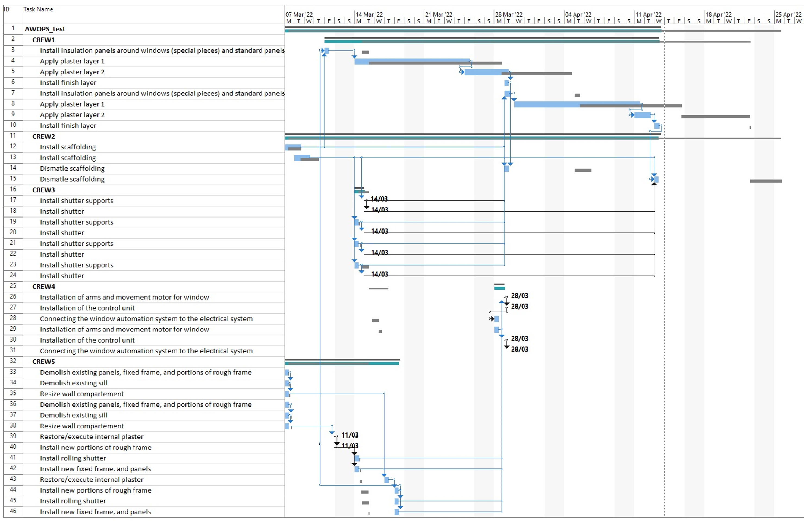Select the CREW1 summary task row
The height and width of the screenshot is (523, 812).
pos(43,40)
